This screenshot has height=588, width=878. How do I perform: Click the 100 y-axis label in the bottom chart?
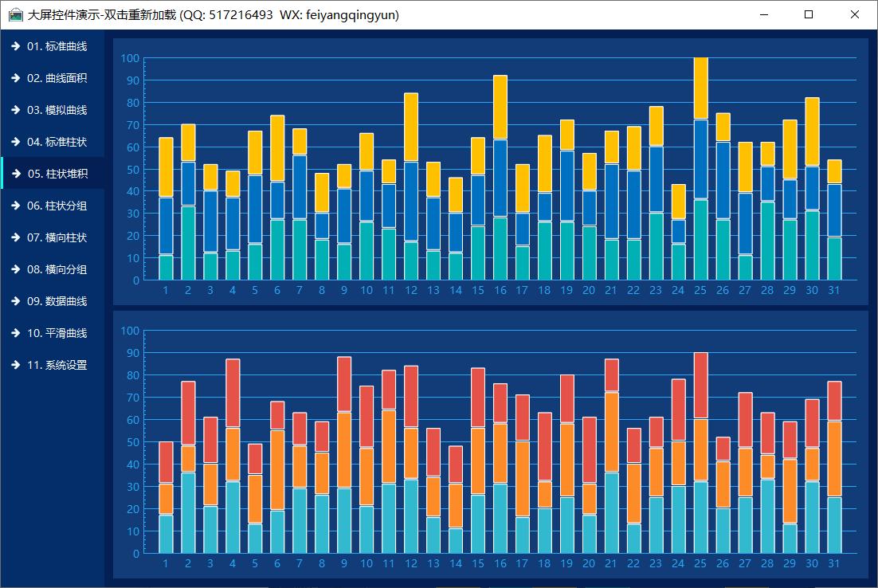130,331
